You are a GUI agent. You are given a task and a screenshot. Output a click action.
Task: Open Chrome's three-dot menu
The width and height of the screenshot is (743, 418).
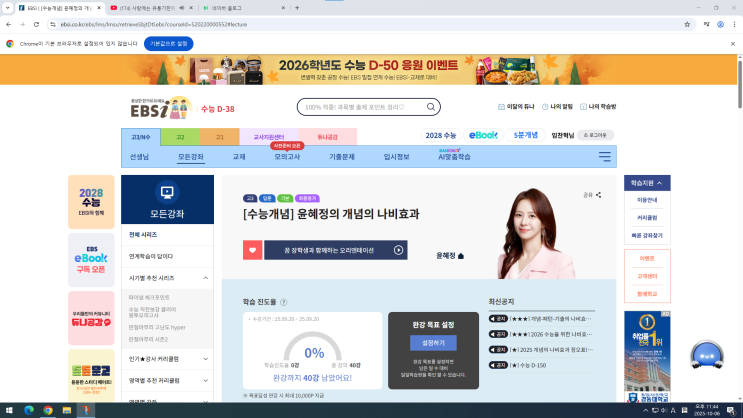734,24
